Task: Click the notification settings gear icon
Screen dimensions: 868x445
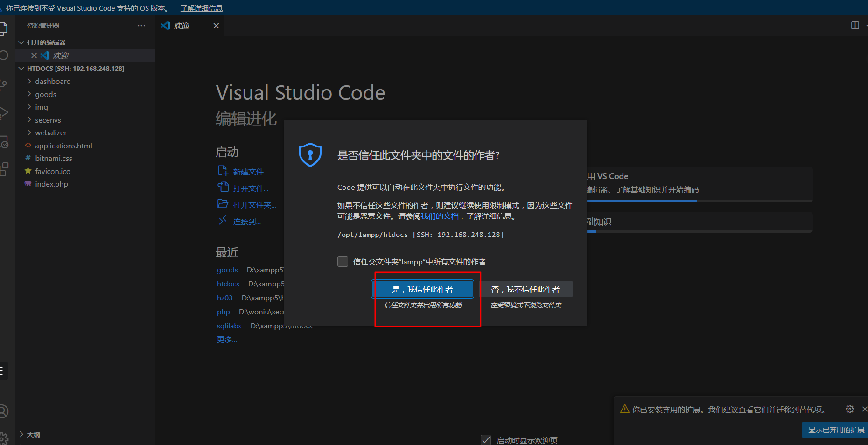Action: (850, 409)
